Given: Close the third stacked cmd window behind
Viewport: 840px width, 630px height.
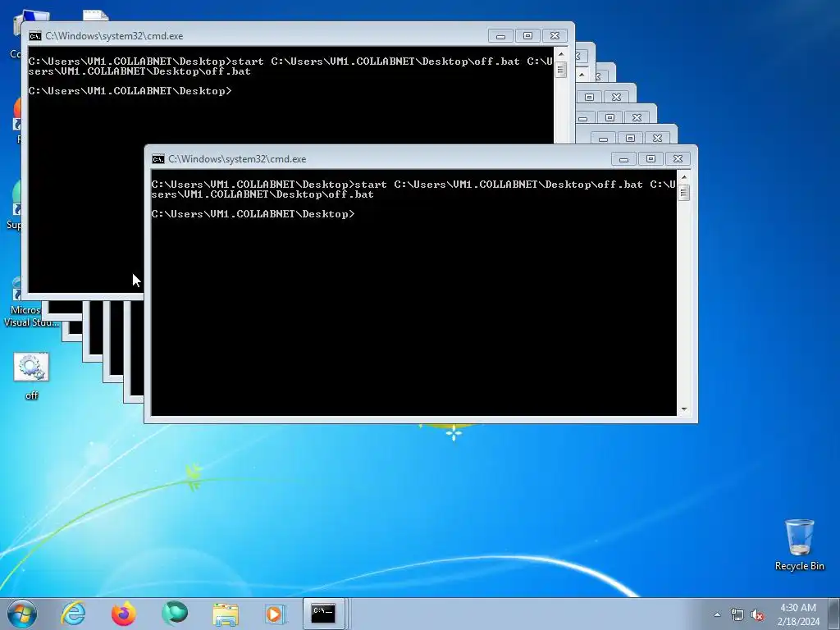Looking at the screenshot, I should (617, 97).
